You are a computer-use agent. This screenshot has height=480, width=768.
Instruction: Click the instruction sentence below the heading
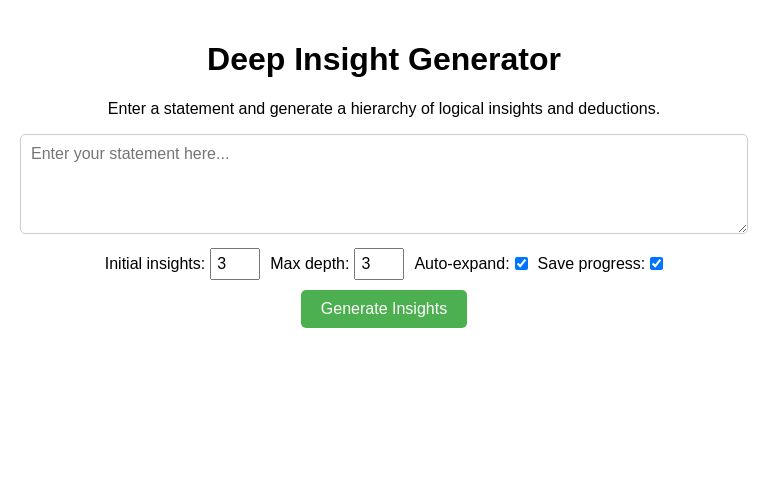point(384,109)
